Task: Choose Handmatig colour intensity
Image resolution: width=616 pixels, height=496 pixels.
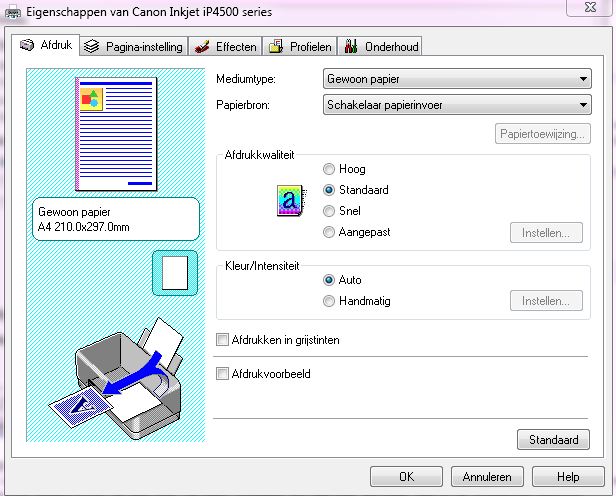Action: tap(356, 301)
